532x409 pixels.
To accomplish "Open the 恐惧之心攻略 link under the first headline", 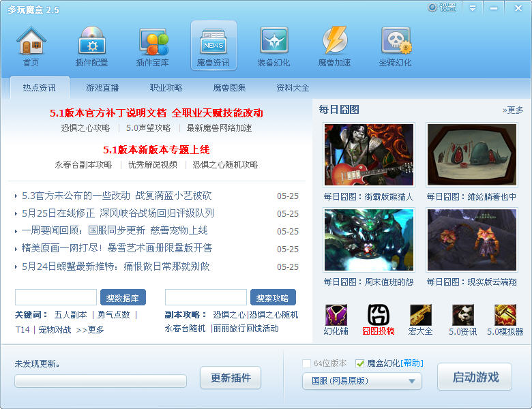I will coord(85,128).
